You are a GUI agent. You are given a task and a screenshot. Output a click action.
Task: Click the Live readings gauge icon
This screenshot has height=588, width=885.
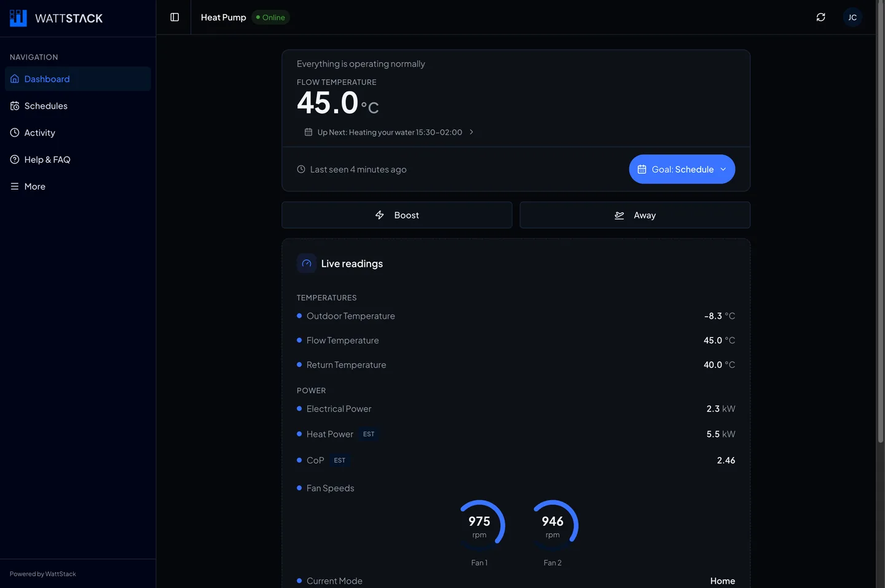(x=307, y=263)
